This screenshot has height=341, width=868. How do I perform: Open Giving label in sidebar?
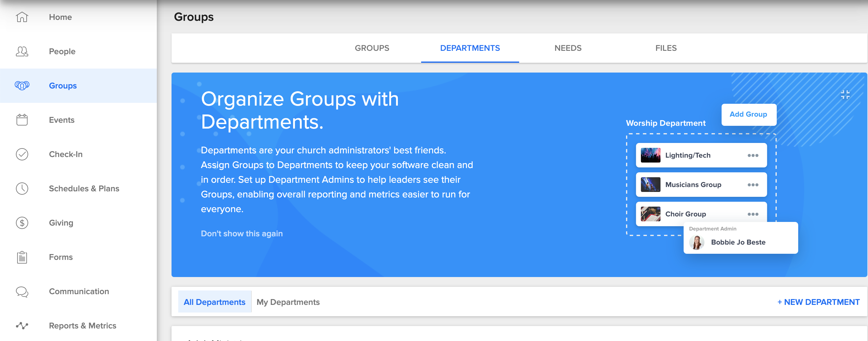pyautogui.click(x=61, y=223)
